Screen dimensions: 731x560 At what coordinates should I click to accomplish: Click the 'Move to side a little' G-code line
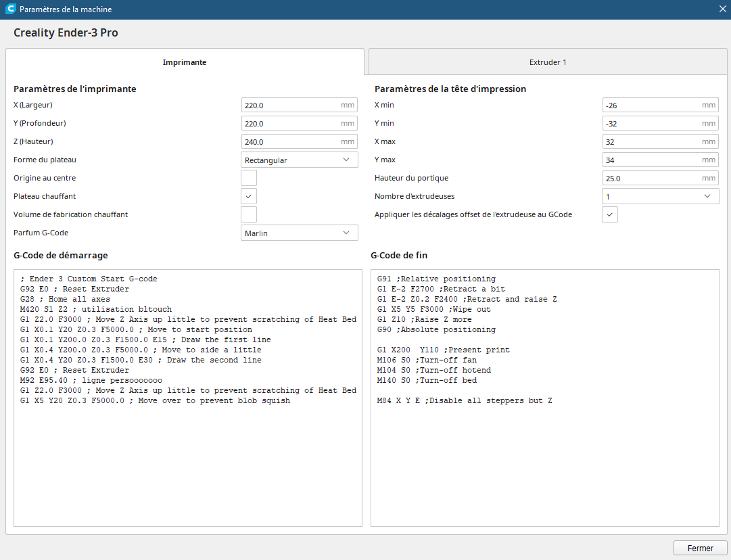pyautogui.click(x=141, y=350)
